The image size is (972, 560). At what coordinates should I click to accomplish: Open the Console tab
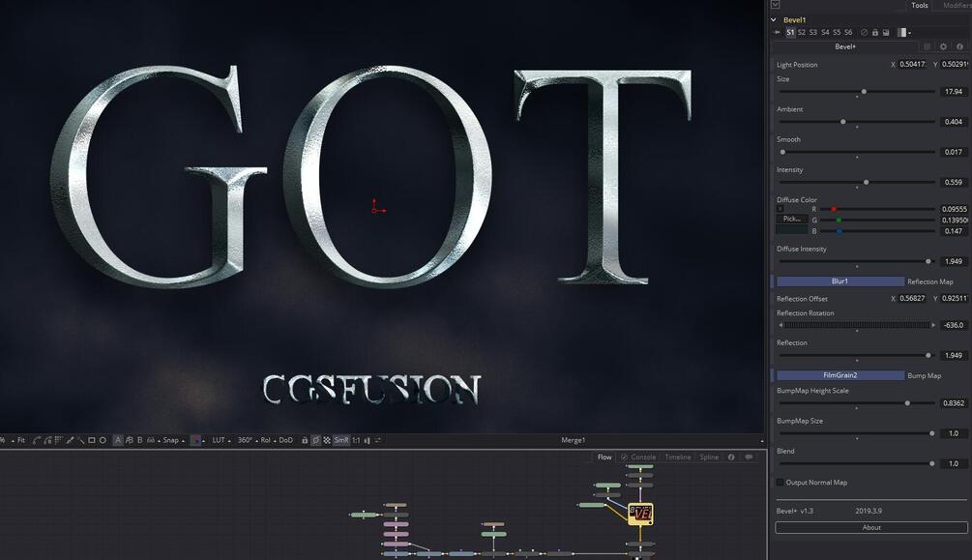[x=638, y=457]
